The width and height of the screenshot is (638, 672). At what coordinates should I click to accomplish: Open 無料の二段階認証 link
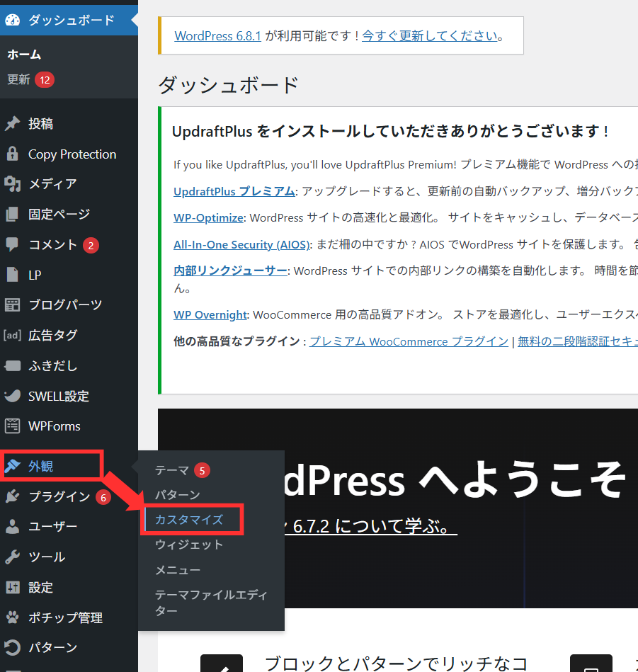(x=578, y=341)
